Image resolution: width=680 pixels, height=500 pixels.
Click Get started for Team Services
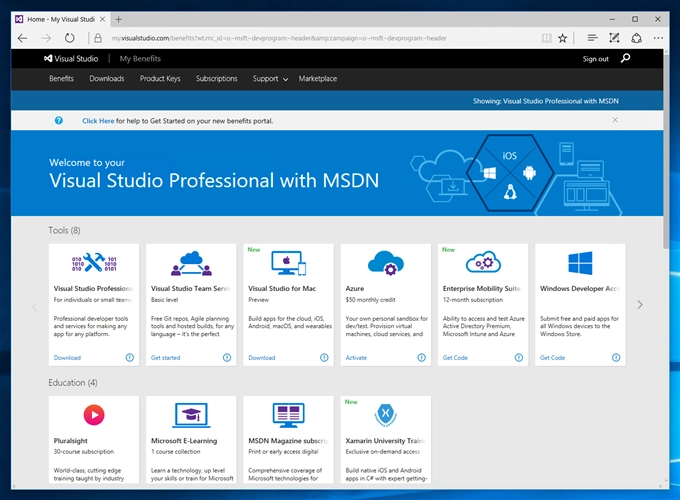165,358
